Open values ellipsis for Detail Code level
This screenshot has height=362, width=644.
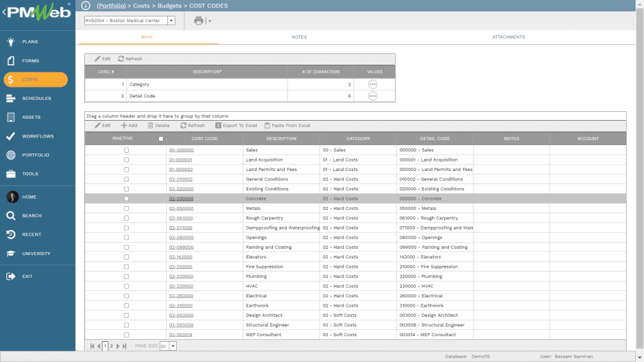(372, 96)
